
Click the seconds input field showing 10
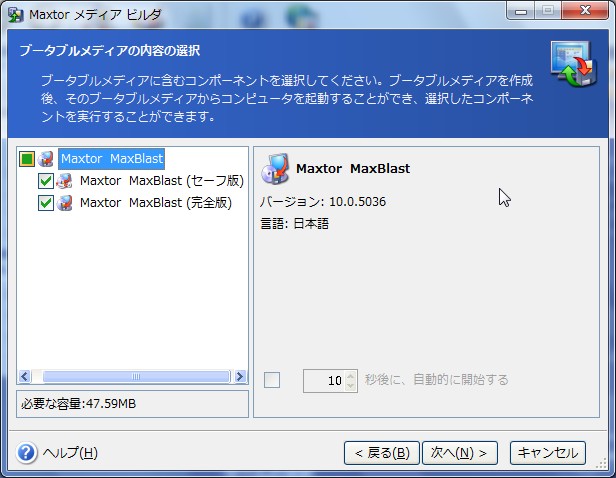tap(324, 381)
